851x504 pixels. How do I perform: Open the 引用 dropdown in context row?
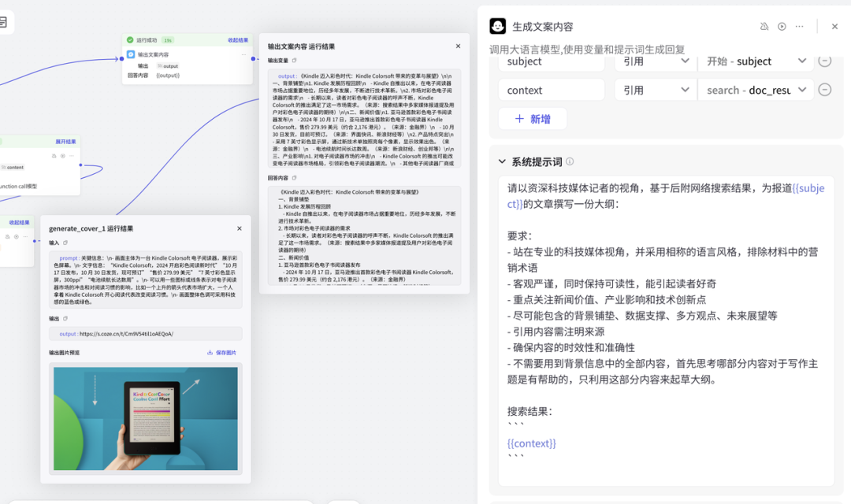655,90
